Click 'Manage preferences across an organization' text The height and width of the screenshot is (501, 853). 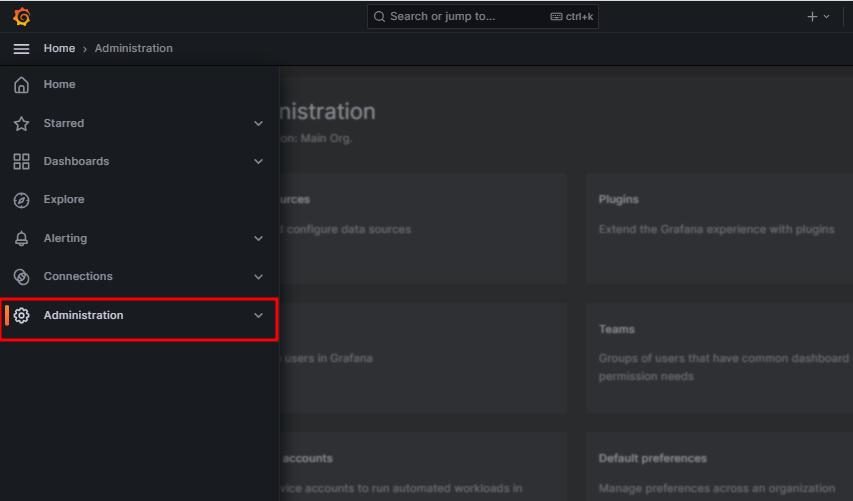coord(716,488)
